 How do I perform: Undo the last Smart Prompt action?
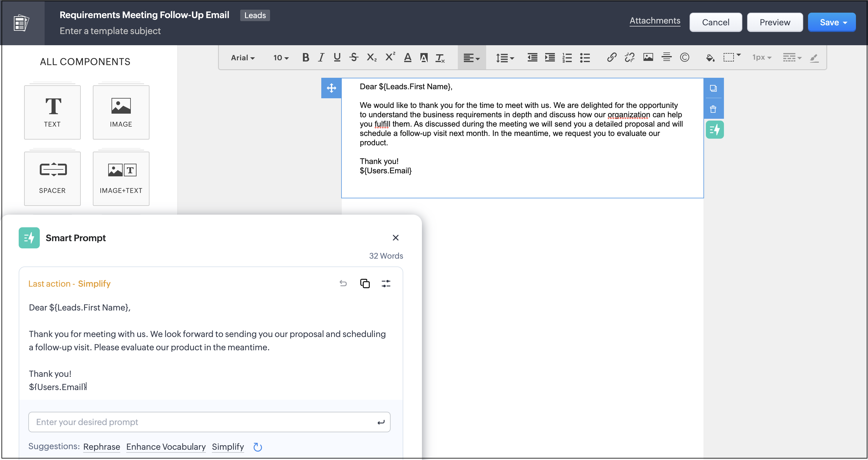pos(343,284)
